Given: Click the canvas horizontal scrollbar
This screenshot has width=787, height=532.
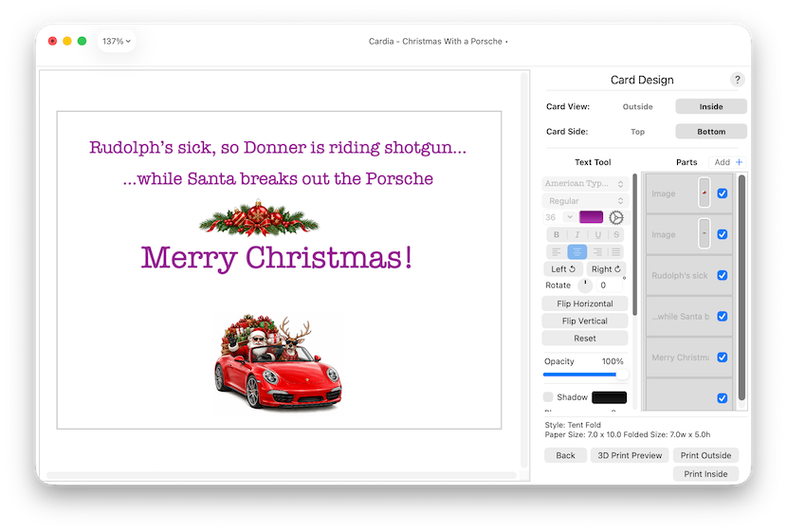Looking at the screenshot, I should [x=281, y=475].
